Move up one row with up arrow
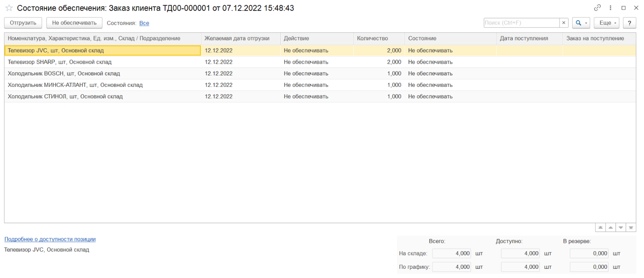 610,228
